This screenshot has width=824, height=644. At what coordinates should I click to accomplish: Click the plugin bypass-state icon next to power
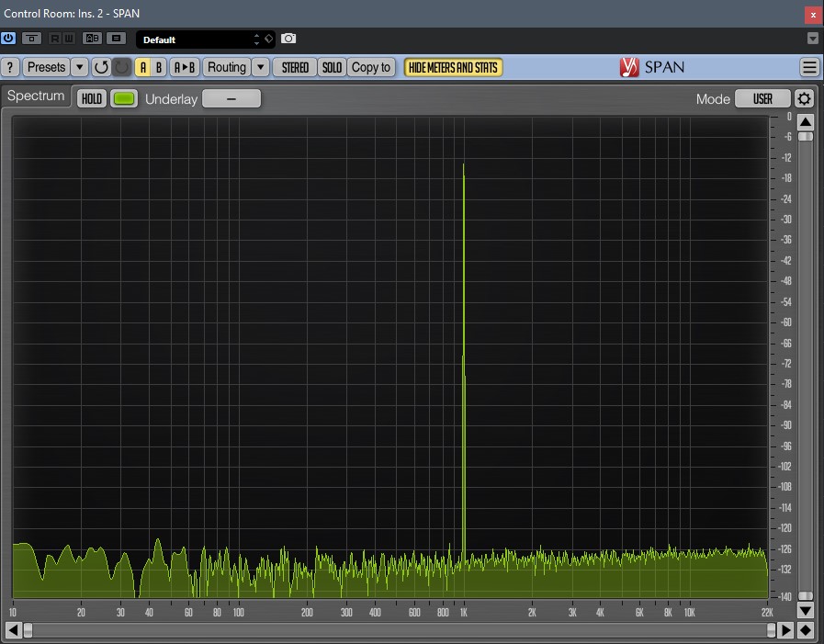[x=31, y=39]
